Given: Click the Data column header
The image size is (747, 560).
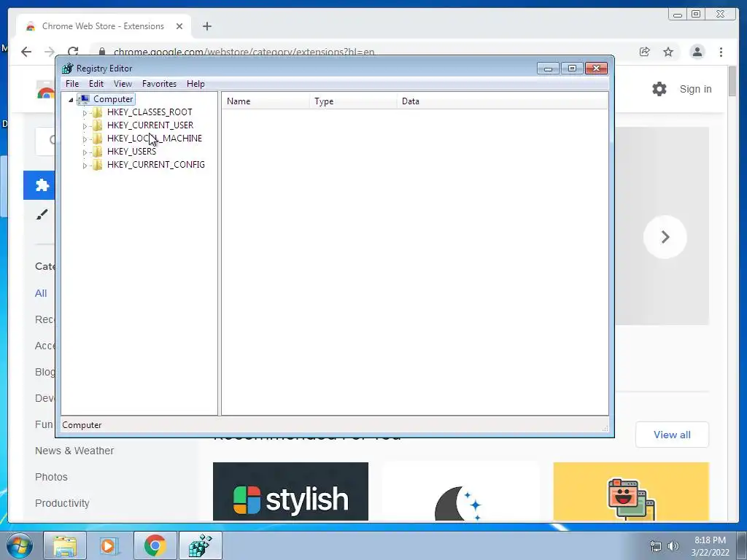Looking at the screenshot, I should [502, 101].
